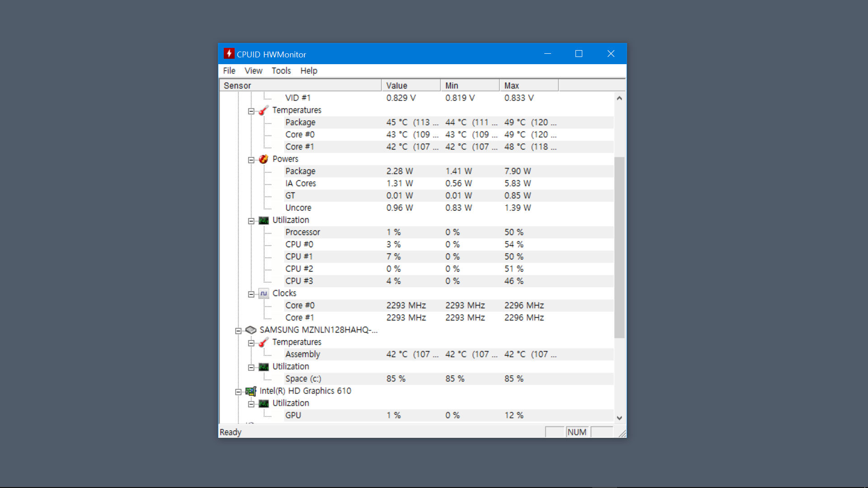Viewport: 868px width, 488px height.
Task: Open the File menu
Action: point(229,71)
